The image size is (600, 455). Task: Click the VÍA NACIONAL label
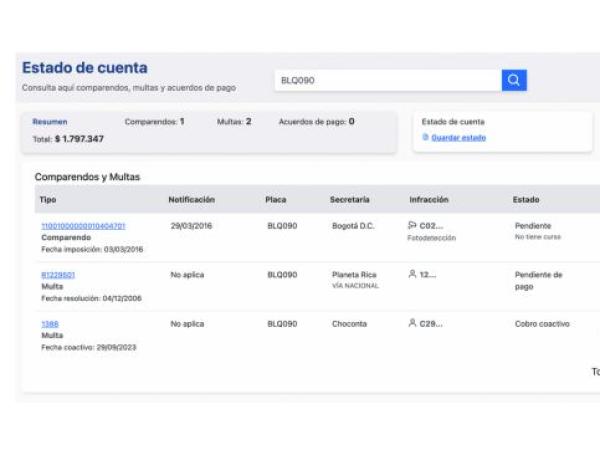pos(355,286)
